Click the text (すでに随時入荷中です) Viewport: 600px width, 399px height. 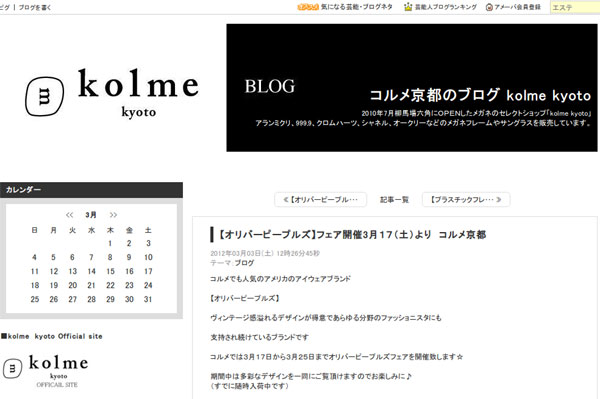(249, 386)
